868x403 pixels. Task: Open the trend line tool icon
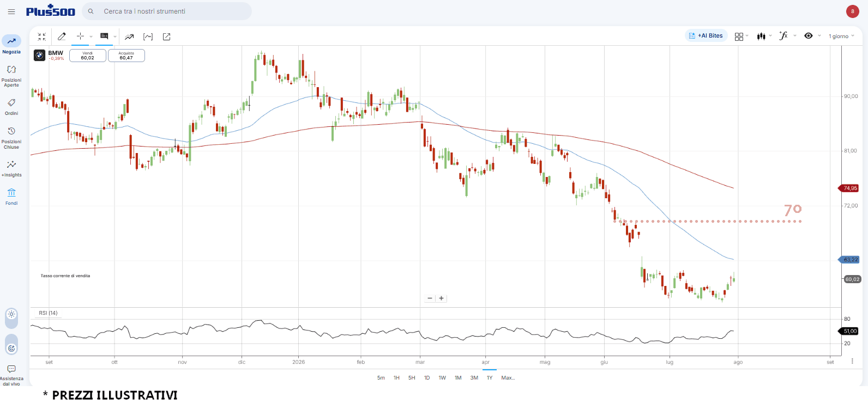pos(129,36)
